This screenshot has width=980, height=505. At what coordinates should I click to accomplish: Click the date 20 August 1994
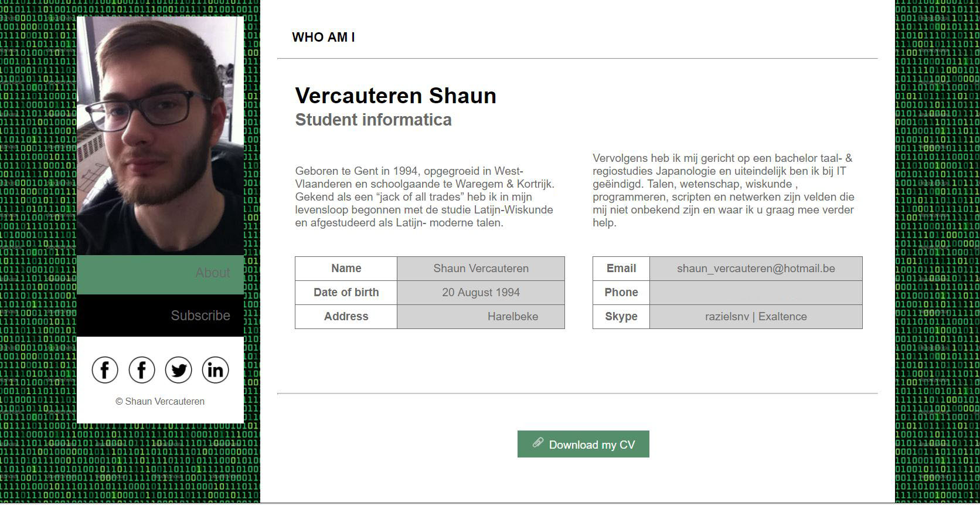481,293
